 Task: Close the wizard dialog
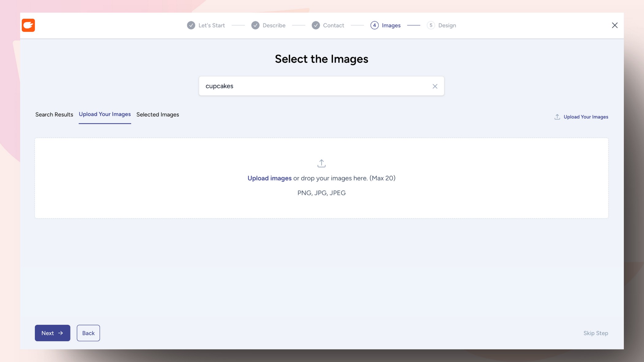click(x=615, y=25)
